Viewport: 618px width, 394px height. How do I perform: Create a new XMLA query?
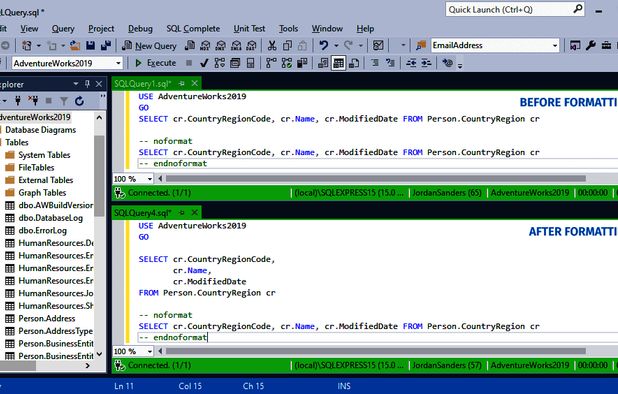point(236,45)
